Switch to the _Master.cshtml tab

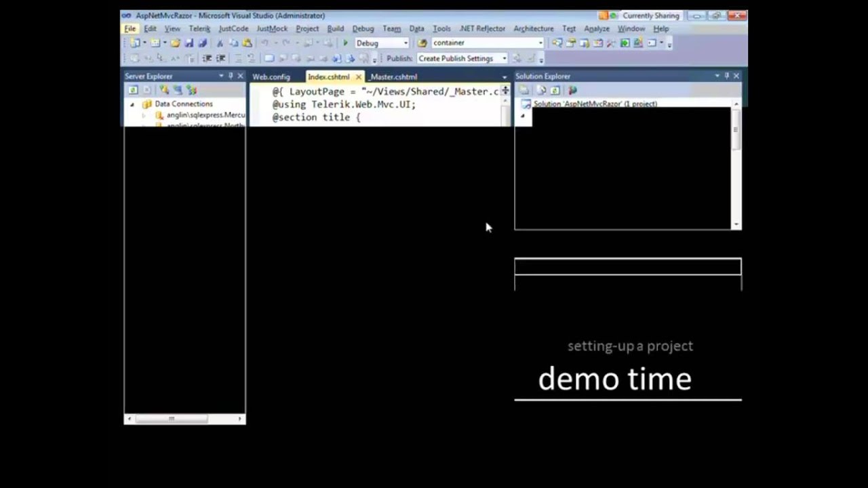pos(393,77)
